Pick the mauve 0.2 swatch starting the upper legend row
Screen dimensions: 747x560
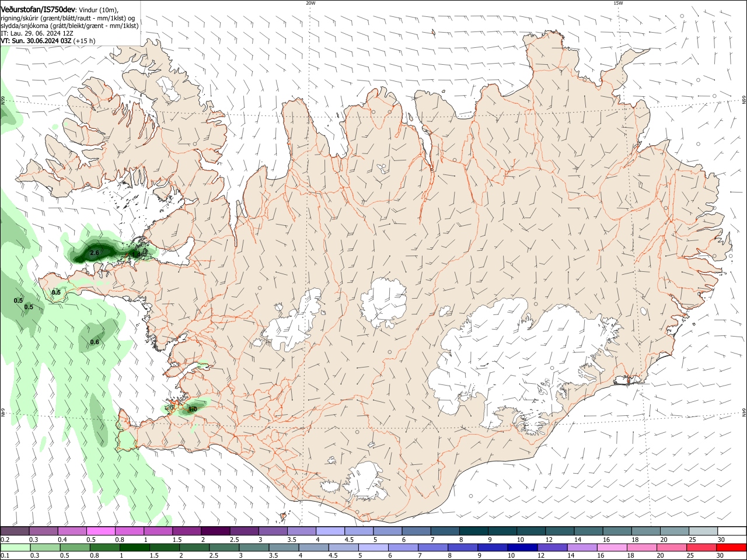(15, 531)
